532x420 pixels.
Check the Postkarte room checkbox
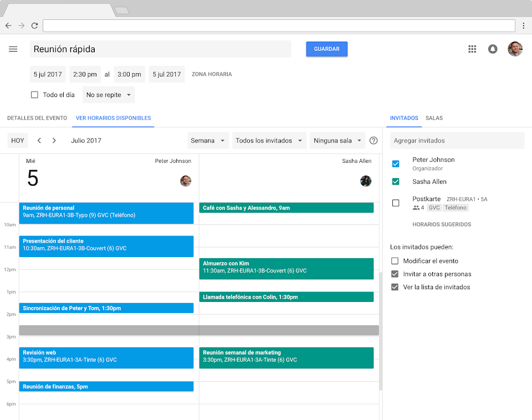point(396,203)
